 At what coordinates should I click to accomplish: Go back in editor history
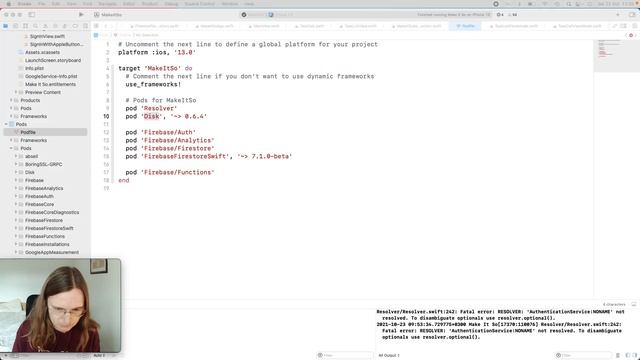(106, 26)
